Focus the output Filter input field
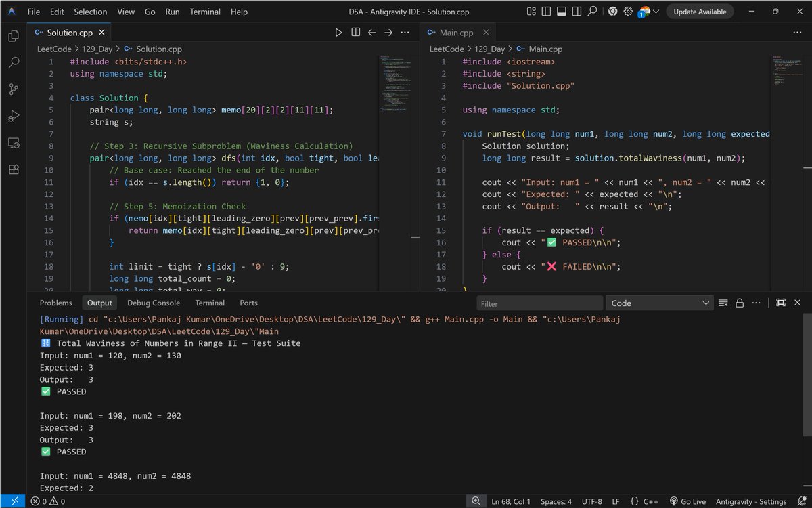 [x=539, y=303]
